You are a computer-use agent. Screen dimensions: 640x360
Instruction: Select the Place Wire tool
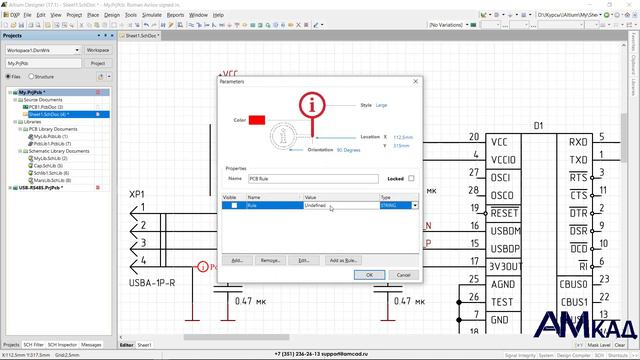[x=191, y=25]
